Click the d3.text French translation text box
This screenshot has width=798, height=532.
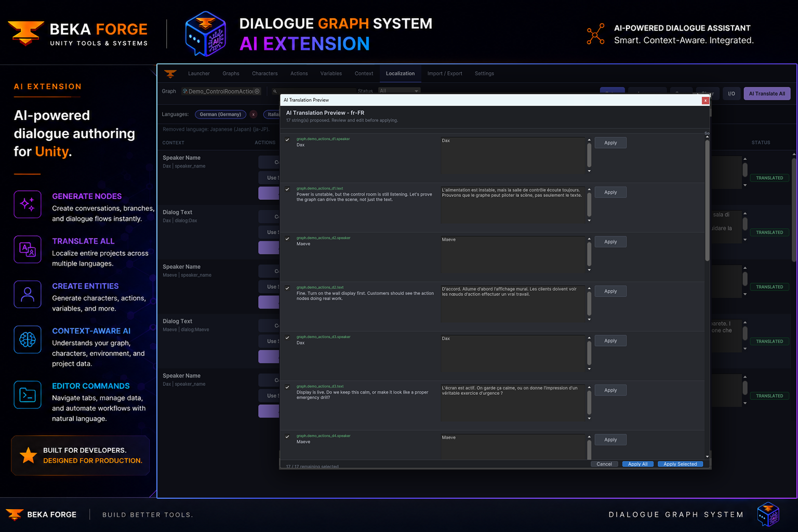point(513,403)
